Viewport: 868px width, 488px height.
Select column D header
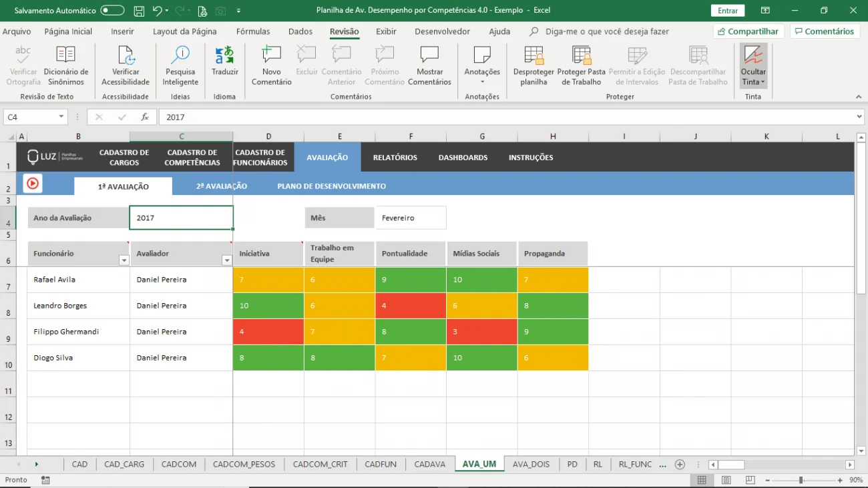(x=268, y=137)
